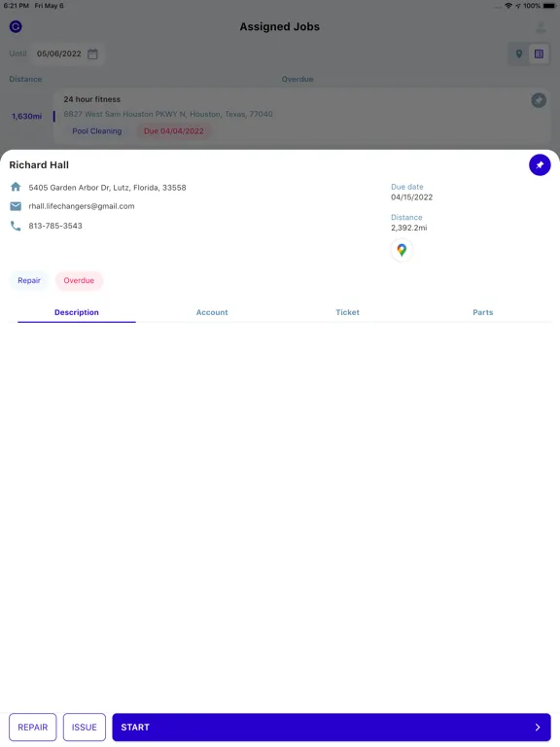This screenshot has width=560, height=747.
Task: Tap the distance value 2,392.2mi
Action: 409,228
